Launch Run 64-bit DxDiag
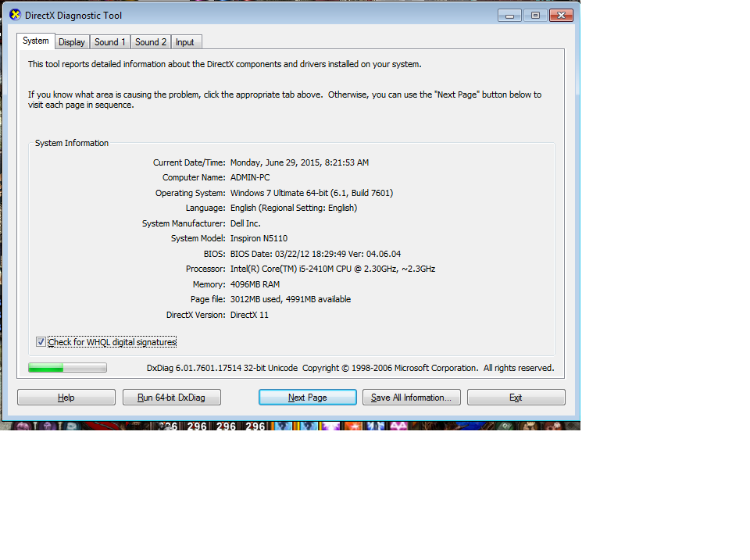Viewport: 750px width, 560px height. tap(172, 398)
